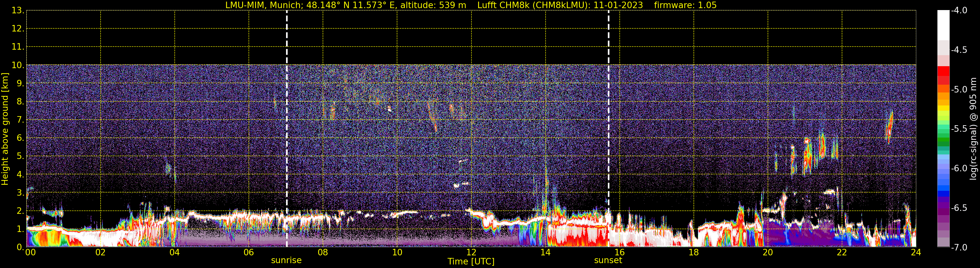This screenshot has height=268, width=980.
Task: Click the white segment of the colorbar
Action: (944, 25)
